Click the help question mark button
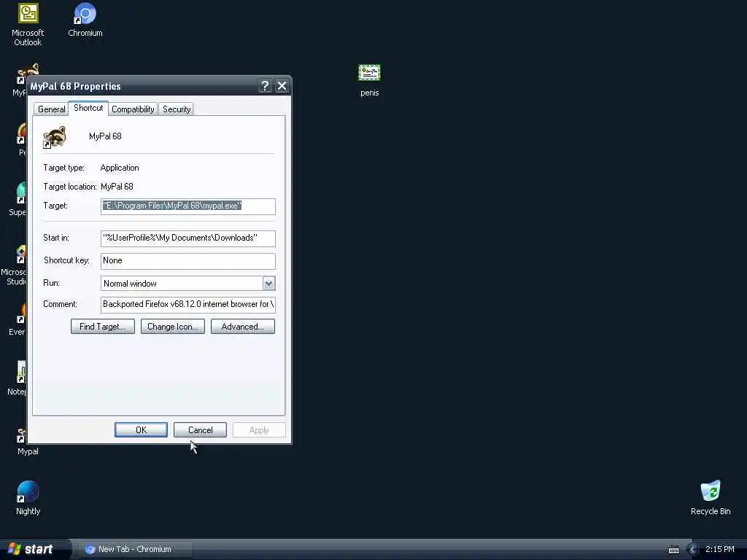Viewport: 747px width, 560px height. 265,86
